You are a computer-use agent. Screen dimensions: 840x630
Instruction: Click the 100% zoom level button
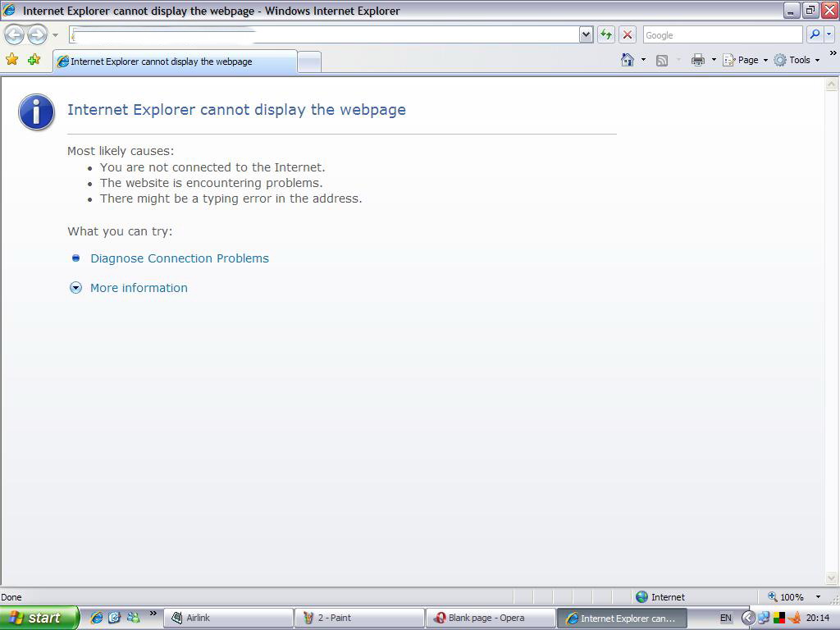[x=786, y=597]
